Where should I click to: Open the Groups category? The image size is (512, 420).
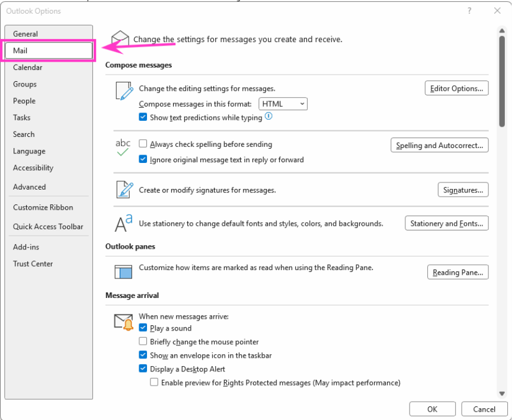tap(49, 84)
